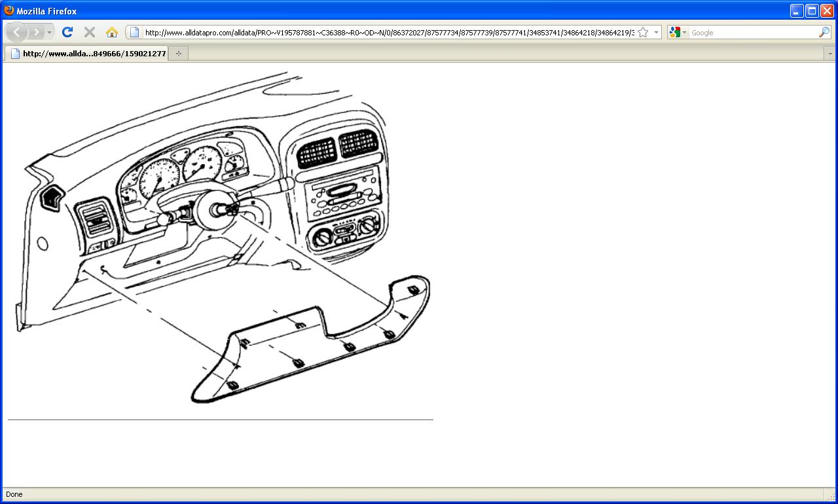Click the Firefox logo in the title bar
838x504 pixels.
(9, 10)
